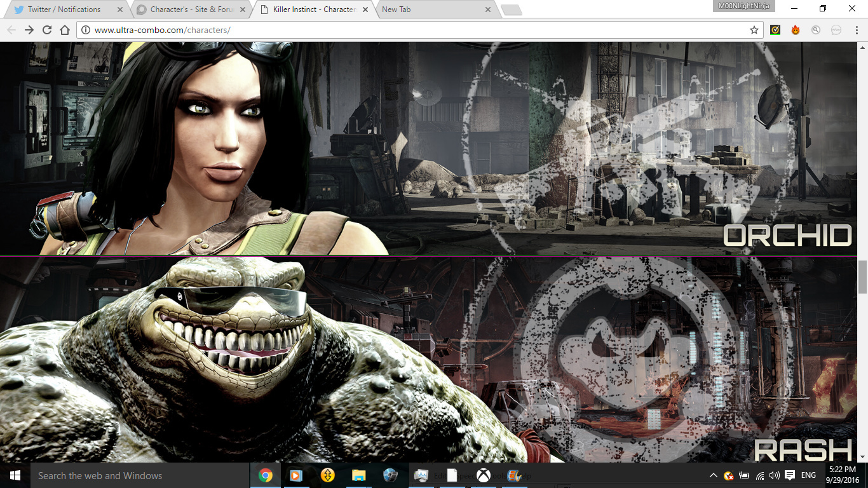868x488 pixels.
Task: Open the ENG language selector
Action: click(x=808, y=475)
